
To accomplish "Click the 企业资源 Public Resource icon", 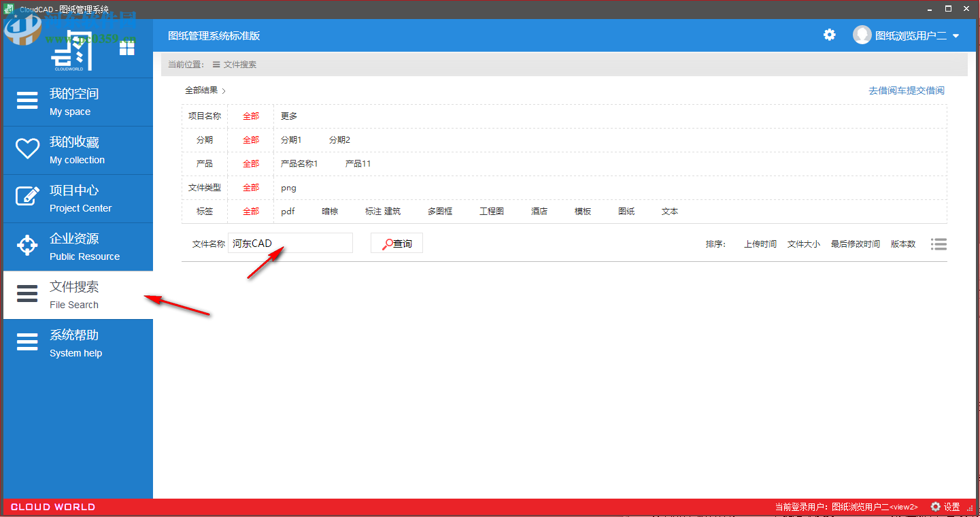I will (27, 246).
